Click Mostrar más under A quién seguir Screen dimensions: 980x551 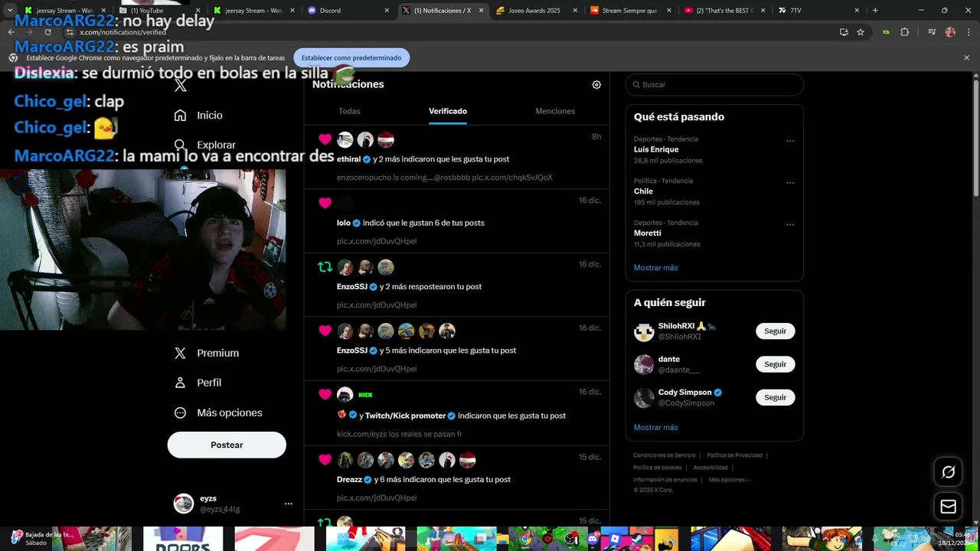tap(655, 428)
